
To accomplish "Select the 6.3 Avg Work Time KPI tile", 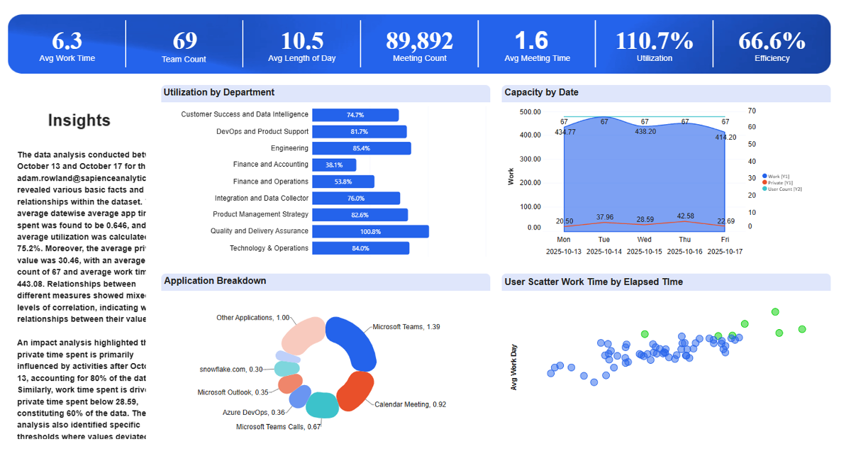I will coord(67,43).
